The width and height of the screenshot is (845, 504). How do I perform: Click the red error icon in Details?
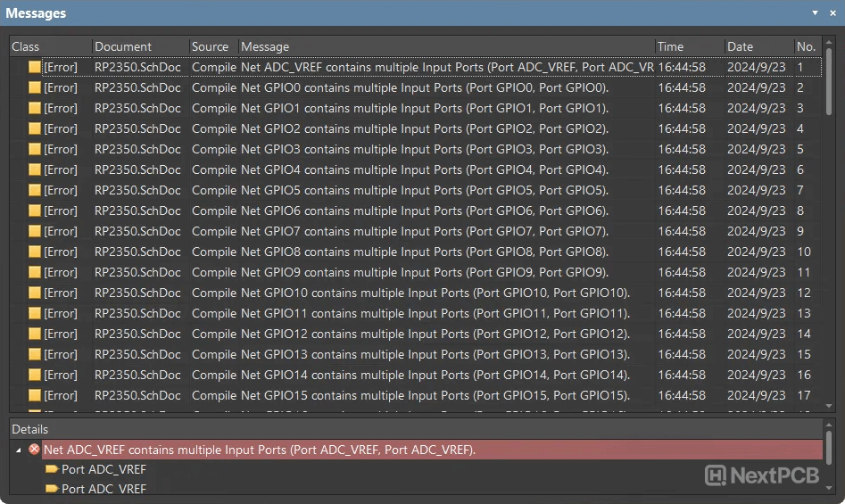(34, 450)
